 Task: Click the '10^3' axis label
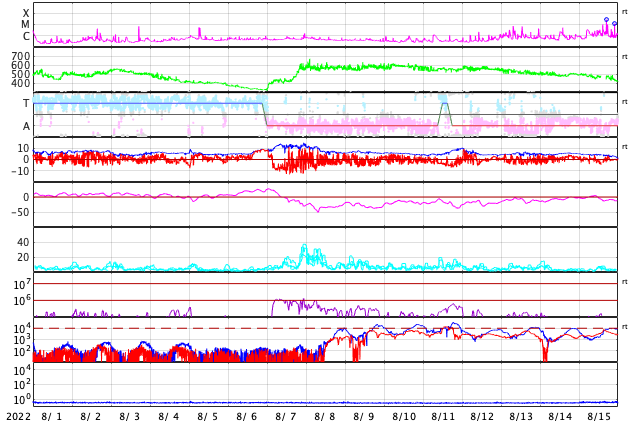pyautogui.click(x=22, y=340)
